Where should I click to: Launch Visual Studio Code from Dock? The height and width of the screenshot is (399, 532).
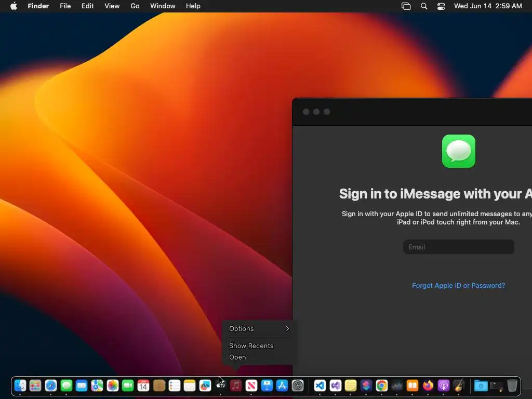click(x=320, y=386)
